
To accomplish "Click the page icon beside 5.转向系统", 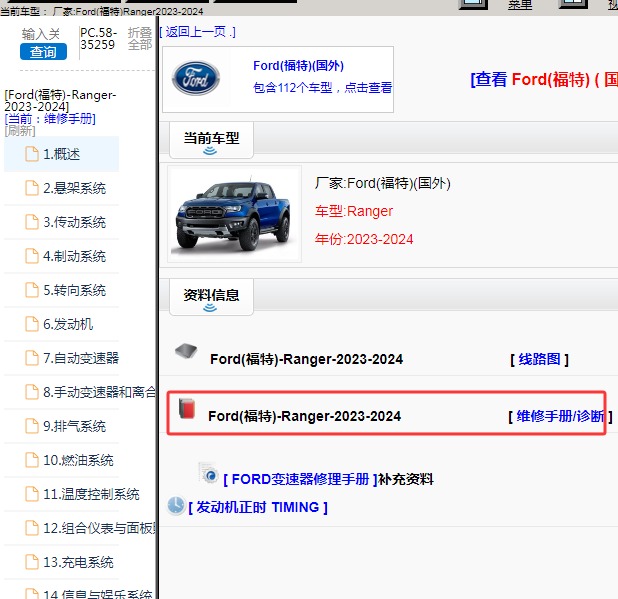I will tap(32, 290).
